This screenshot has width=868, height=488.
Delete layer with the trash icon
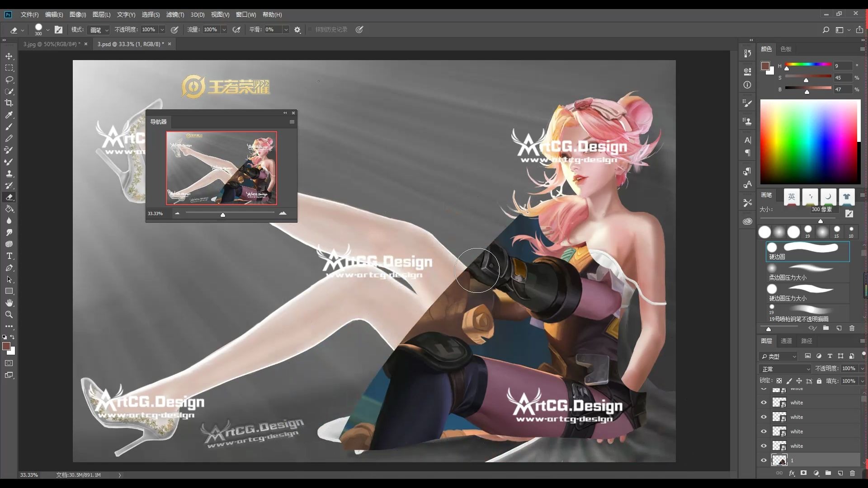[852, 473]
